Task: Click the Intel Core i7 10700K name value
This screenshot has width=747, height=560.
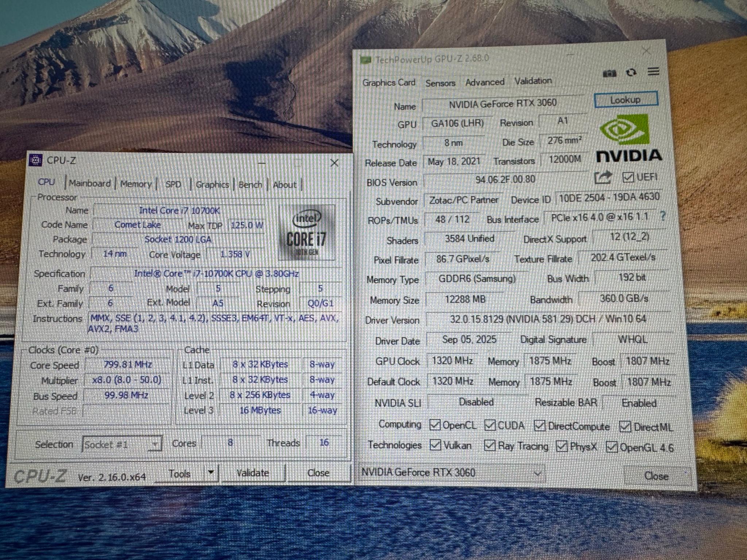Action: point(179,210)
